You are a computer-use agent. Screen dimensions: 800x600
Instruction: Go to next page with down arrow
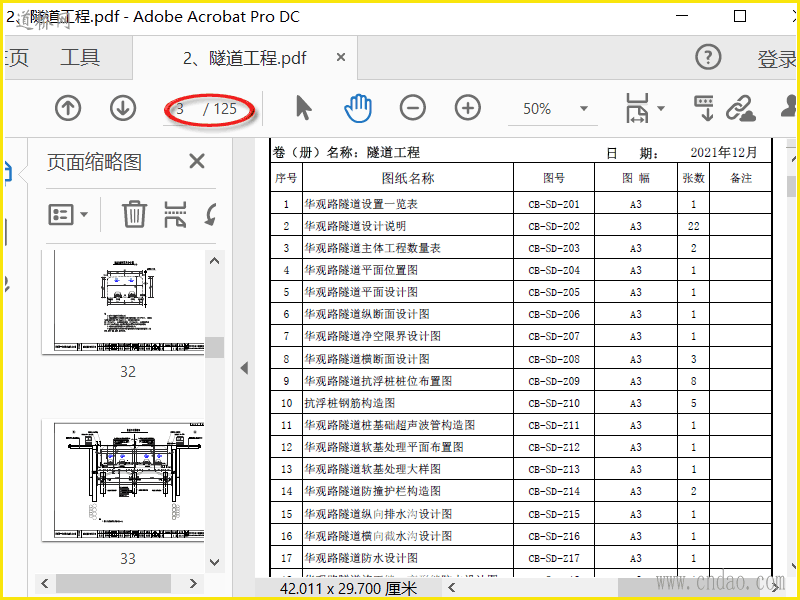point(123,108)
